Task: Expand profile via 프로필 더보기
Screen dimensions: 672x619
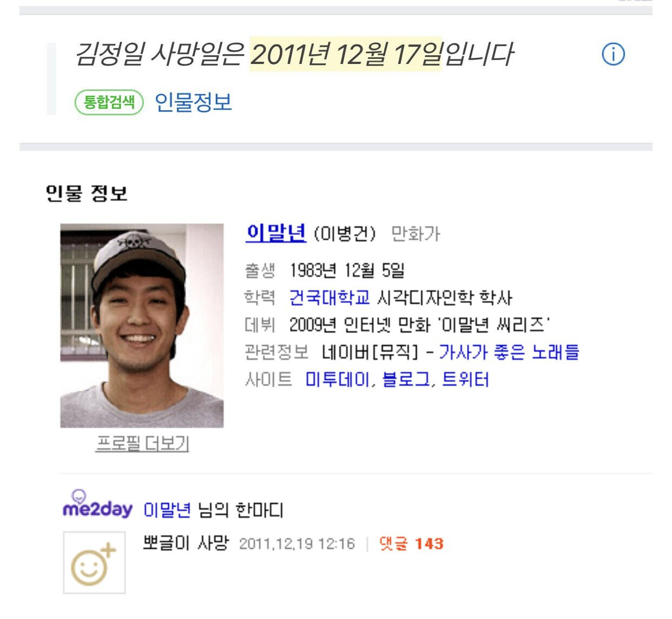Action: coord(142,444)
